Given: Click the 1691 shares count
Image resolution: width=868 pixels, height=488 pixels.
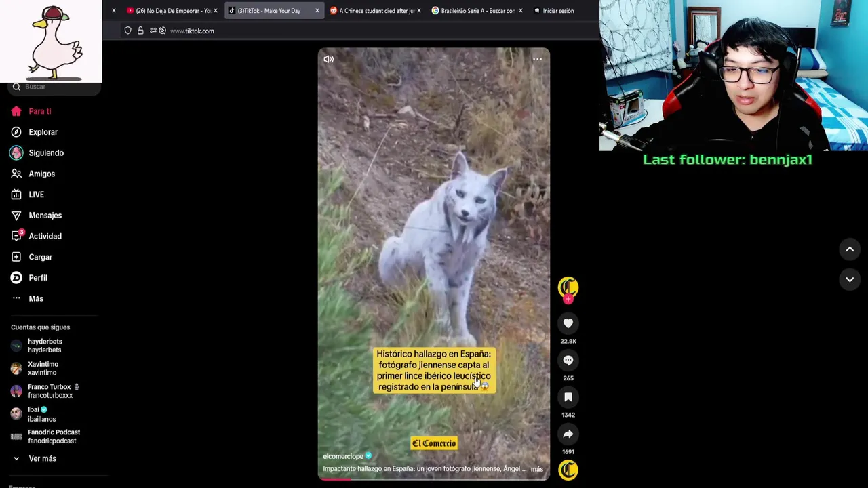Looking at the screenshot, I should tap(568, 452).
